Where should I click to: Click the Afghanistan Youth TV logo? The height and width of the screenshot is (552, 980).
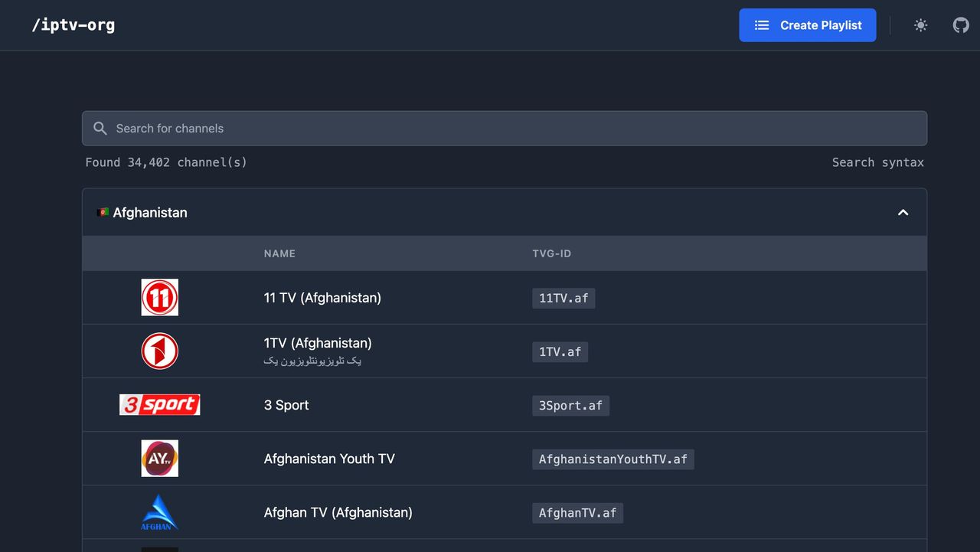click(160, 459)
